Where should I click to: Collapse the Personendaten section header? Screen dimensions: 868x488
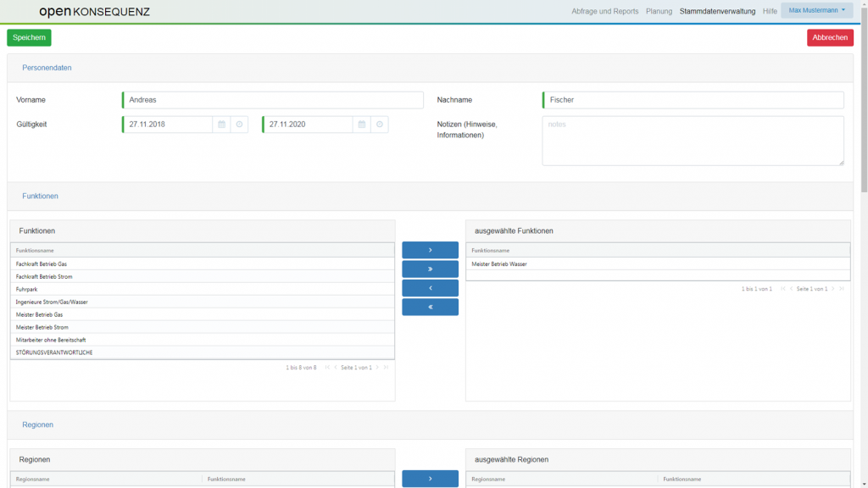click(x=47, y=68)
